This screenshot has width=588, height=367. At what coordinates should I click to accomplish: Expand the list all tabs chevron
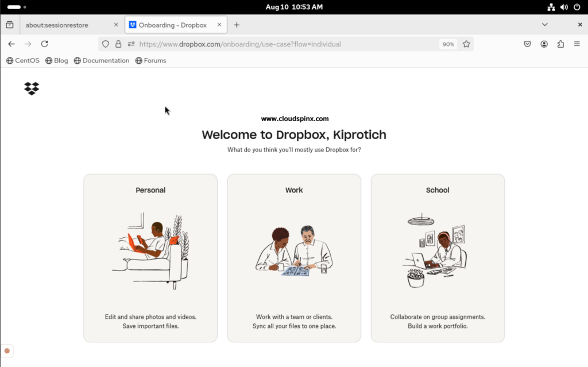[x=545, y=25]
